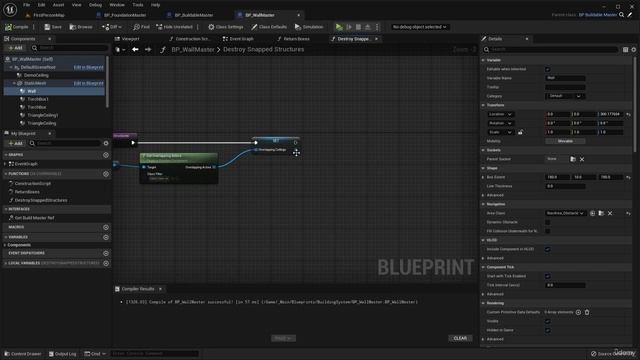Add a new graph with plus icon
The width and height of the screenshot is (640, 360).
point(106,155)
